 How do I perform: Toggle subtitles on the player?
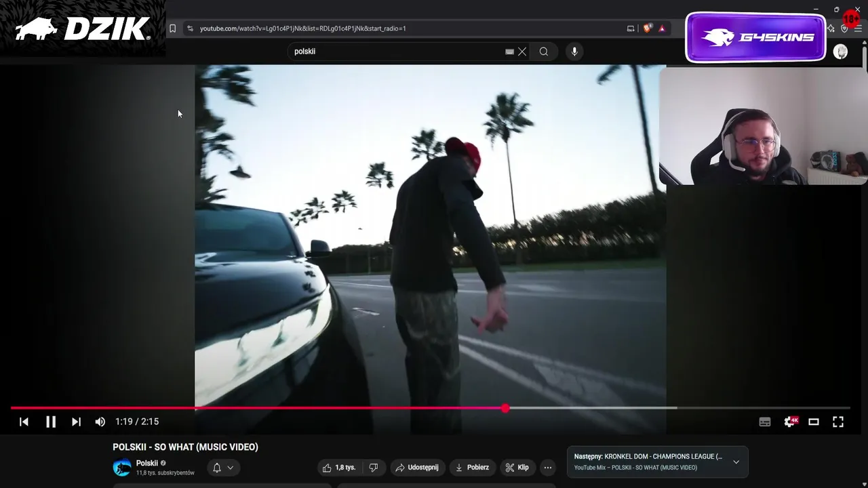pyautogui.click(x=765, y=422)
